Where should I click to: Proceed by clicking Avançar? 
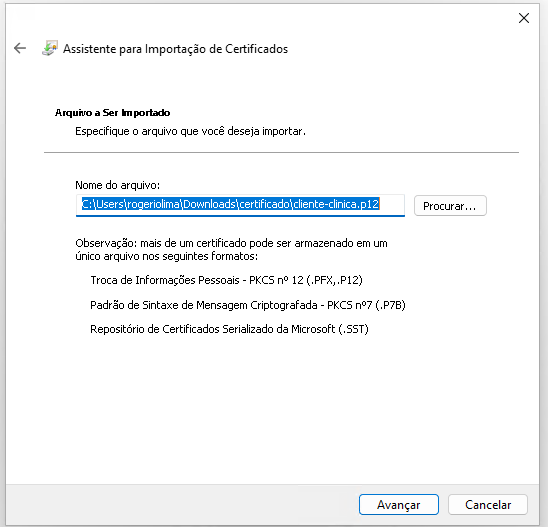pyautogui.click(x=398, y=504)
